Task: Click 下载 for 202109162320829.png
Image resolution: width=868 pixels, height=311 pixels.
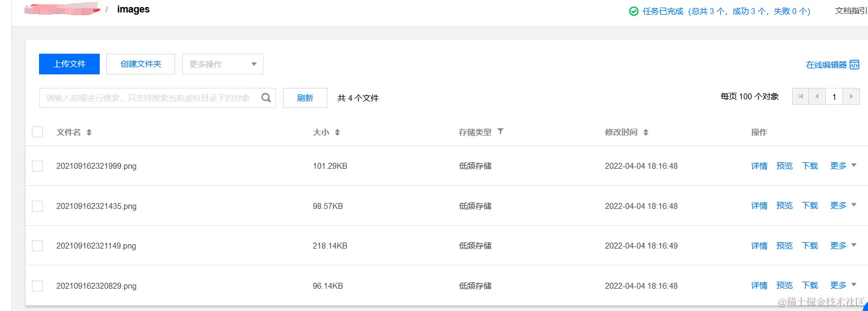Action: click(x=810, y=285)
